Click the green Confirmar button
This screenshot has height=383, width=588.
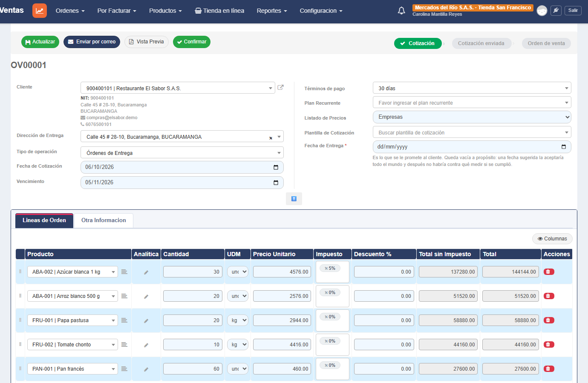(x=191, y=42)
